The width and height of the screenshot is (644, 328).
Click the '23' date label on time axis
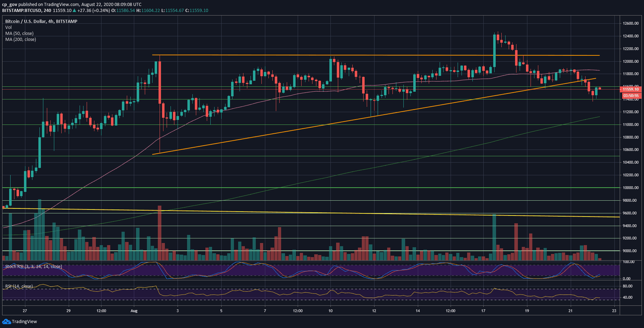[614, 311]
